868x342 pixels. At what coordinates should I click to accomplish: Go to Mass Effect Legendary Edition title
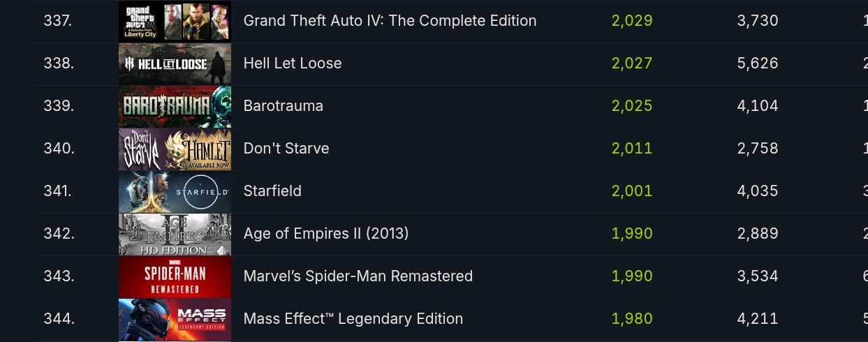pos(353,319)
